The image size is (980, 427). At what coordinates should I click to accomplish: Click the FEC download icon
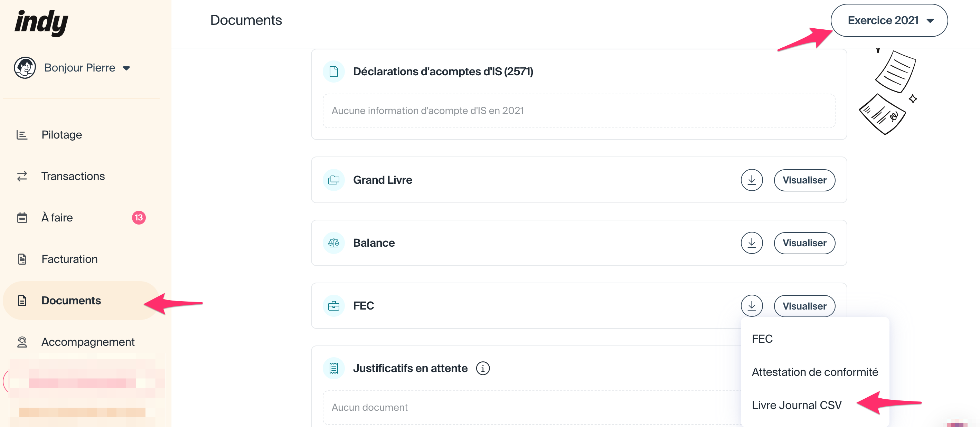coord(751,306)
